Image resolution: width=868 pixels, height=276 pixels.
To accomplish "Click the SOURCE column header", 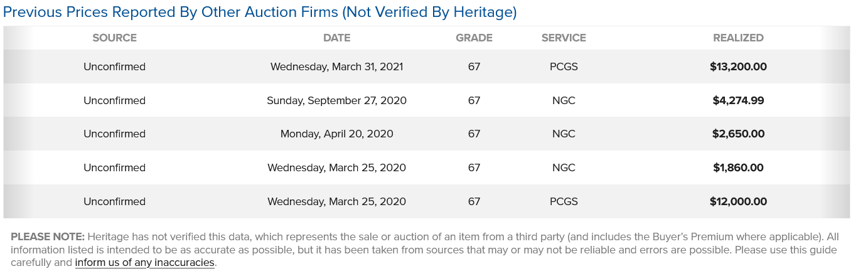I will point(114,38).
